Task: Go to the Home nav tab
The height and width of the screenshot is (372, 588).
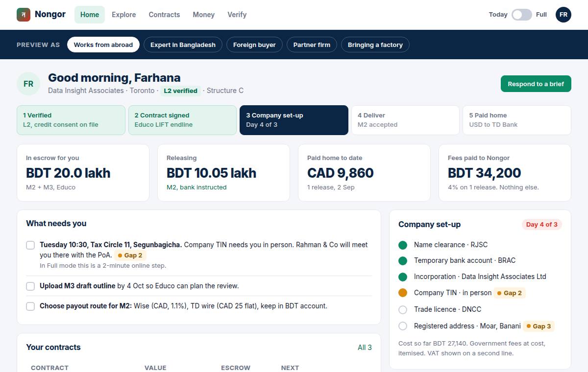Action: (90, 15)
